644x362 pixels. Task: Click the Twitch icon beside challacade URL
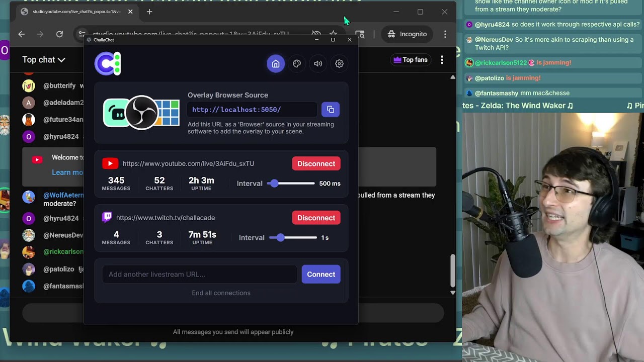tap(107, 217)
